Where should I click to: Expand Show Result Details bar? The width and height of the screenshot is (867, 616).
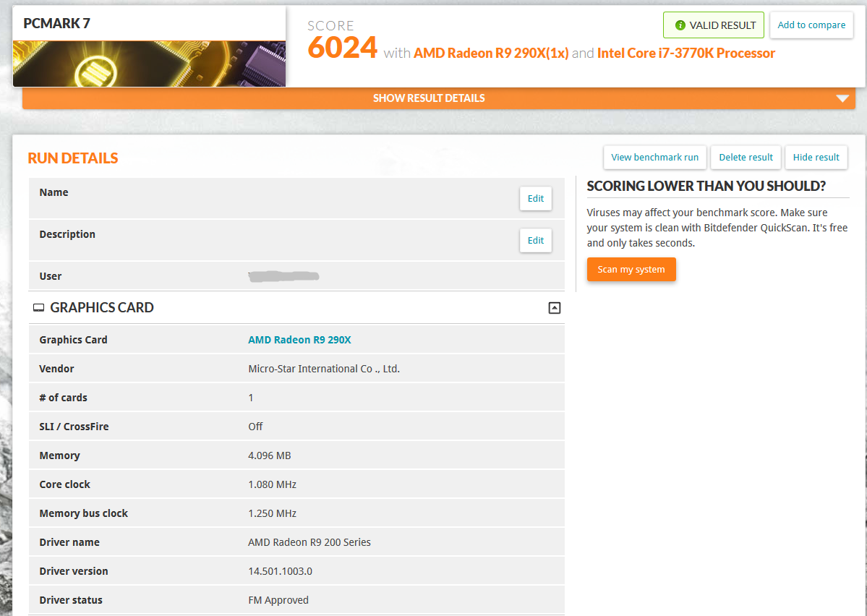[438, 98]
